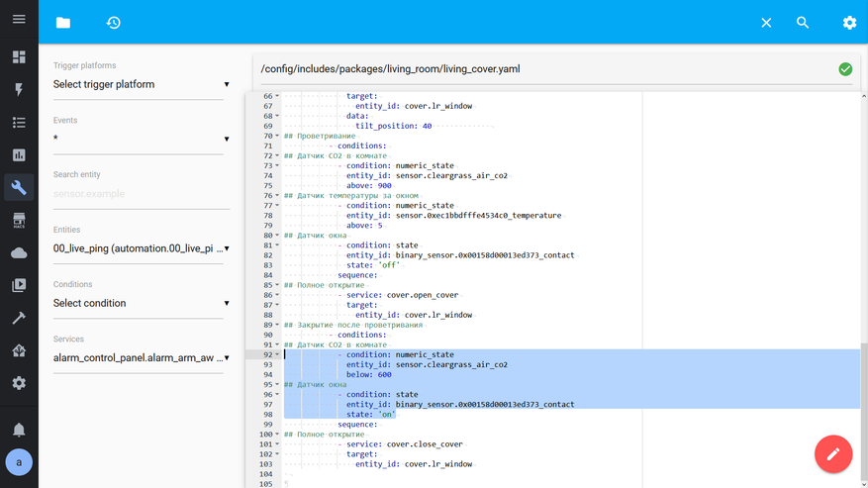Open the cloud icon in sidebar
The width and height of the screenshot is (868, 488).
point(19,253)
